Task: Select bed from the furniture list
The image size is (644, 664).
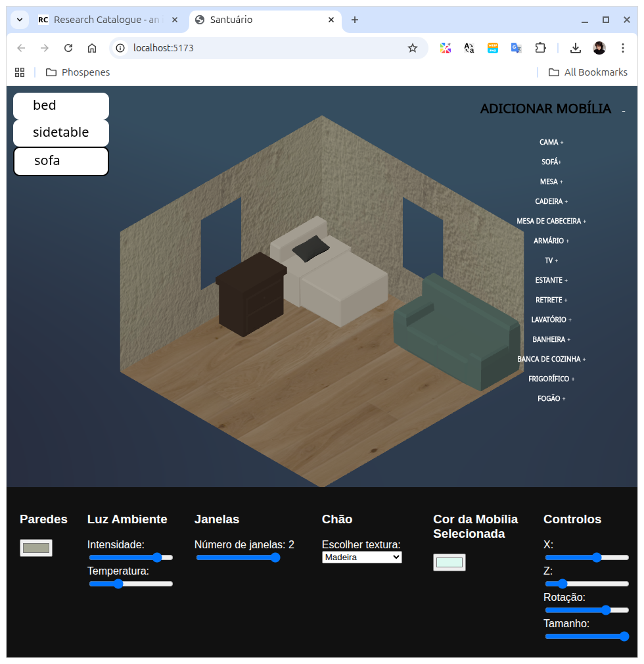Action: [x=61, y=106]
